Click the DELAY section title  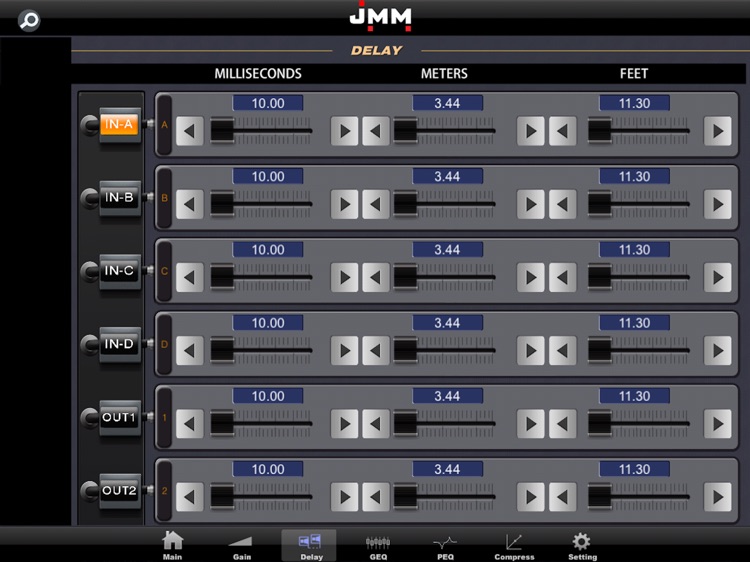pyautogui.click(x=376, y=51)
